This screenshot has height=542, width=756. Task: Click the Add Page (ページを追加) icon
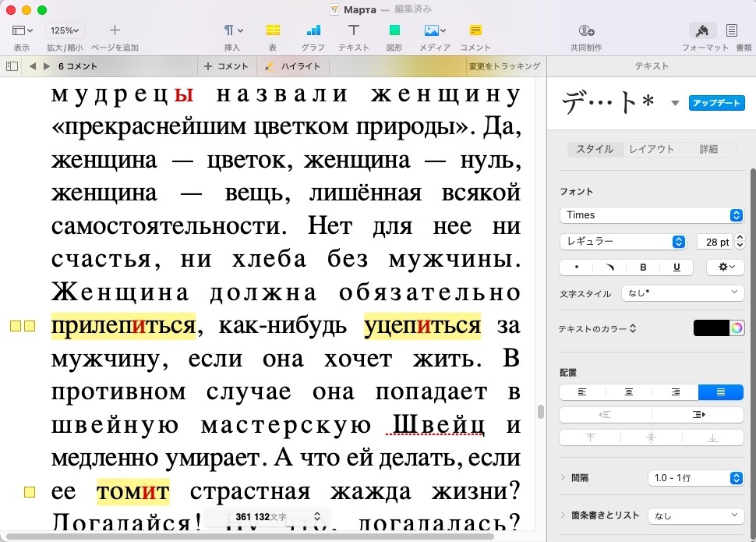click(115, 31)
